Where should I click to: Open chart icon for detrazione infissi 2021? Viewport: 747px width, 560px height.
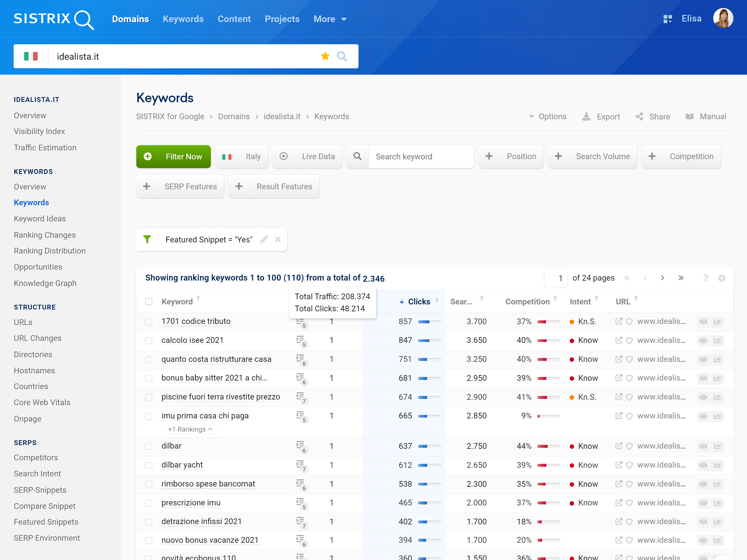coord(717,522)
